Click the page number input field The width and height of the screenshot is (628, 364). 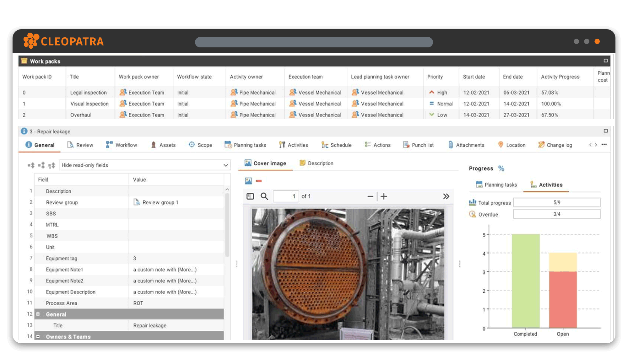click(286, 196)
